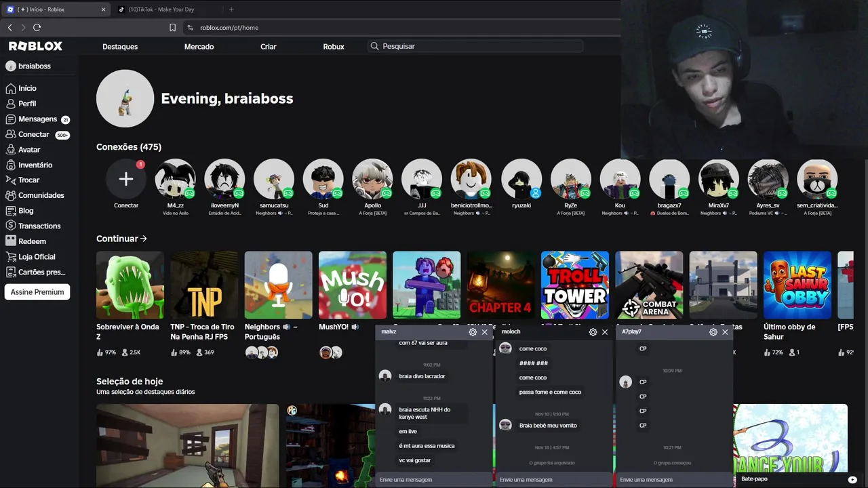This screenshot has height=488, width=868.
Task: Open Mensagens in the sidebar
Action: (37, 119)
